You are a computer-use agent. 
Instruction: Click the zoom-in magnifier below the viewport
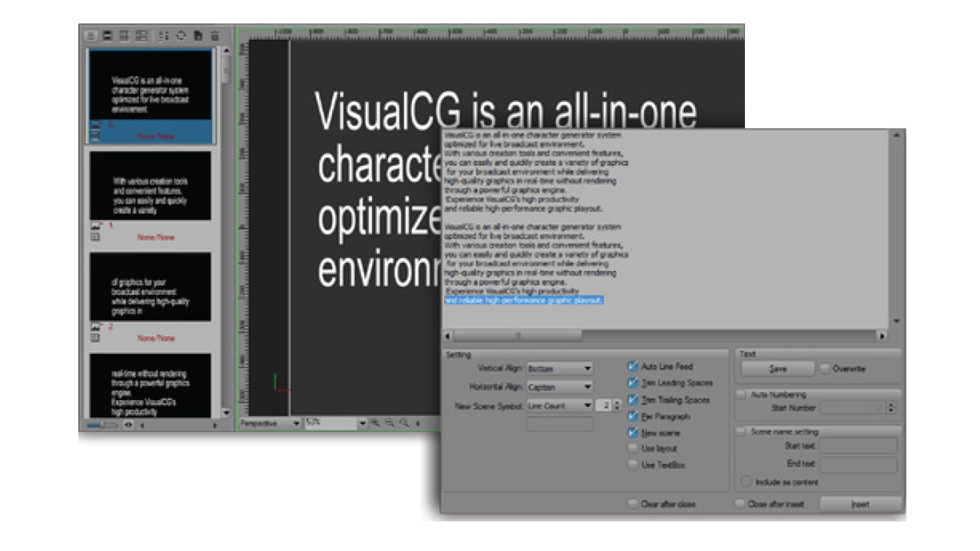coord(375,423)
